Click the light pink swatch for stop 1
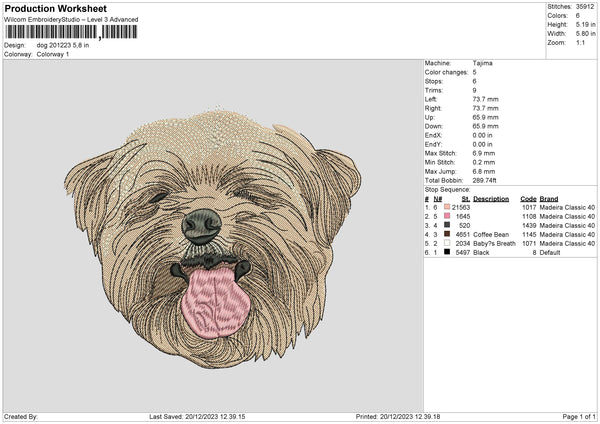The height and width of the screenshot is (424, 600). click(445, 207)
